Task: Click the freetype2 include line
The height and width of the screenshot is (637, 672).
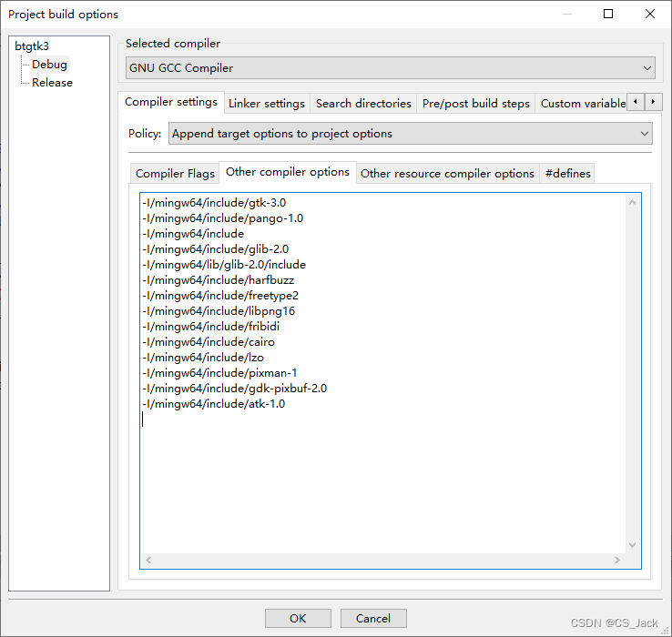Action: (x=220, y=295)
